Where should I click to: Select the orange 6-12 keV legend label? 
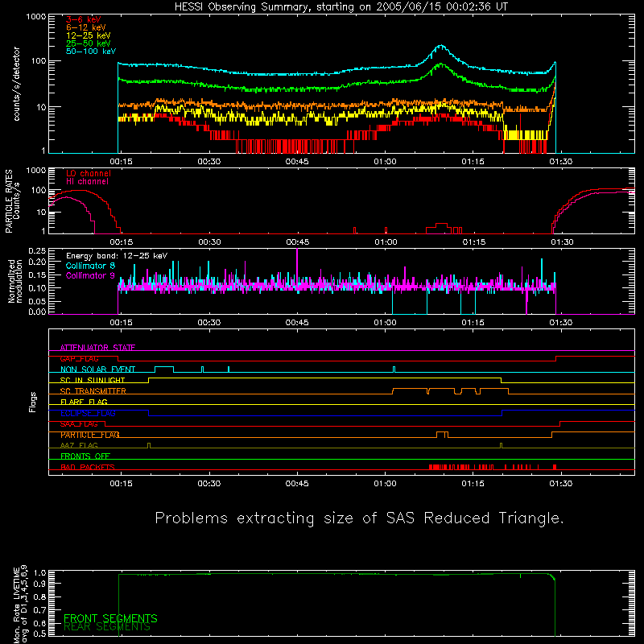pos(86,27)
